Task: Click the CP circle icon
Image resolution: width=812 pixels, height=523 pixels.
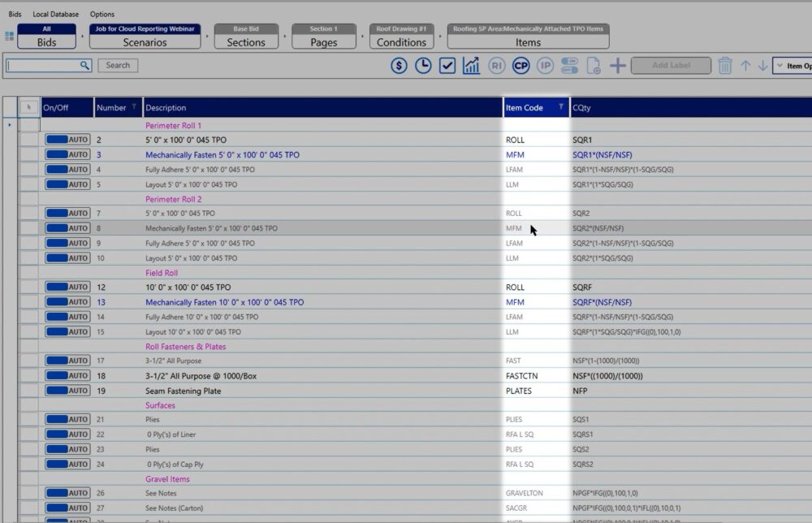Action: click(521, 66)
